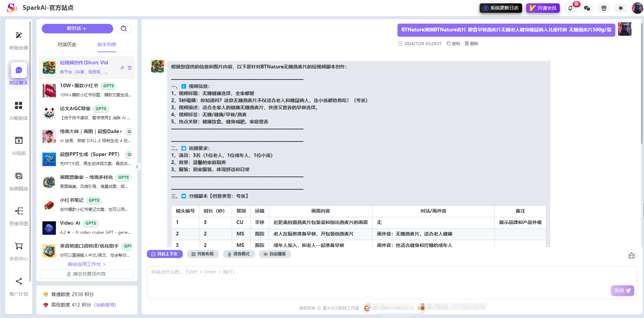Viewport: 644px width, 318px height.
Task: Select 超级PPT生成 assistant
Action: [87, 159]
